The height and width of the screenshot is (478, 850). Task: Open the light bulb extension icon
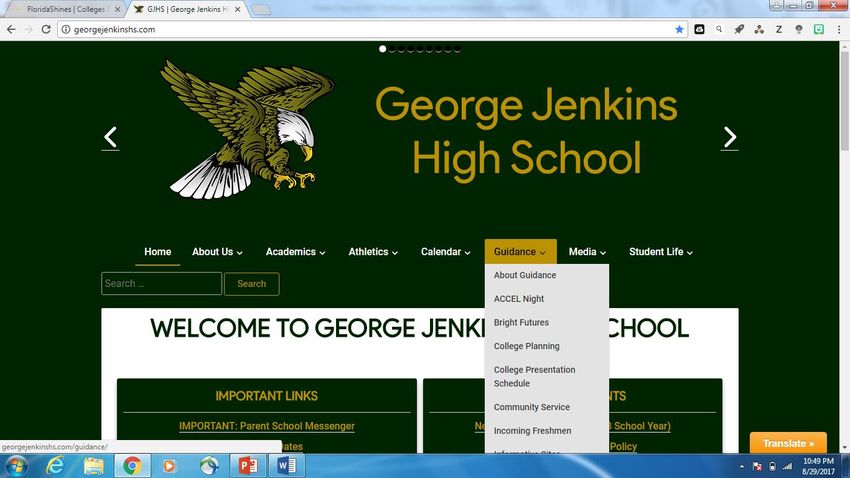(799, 29)
